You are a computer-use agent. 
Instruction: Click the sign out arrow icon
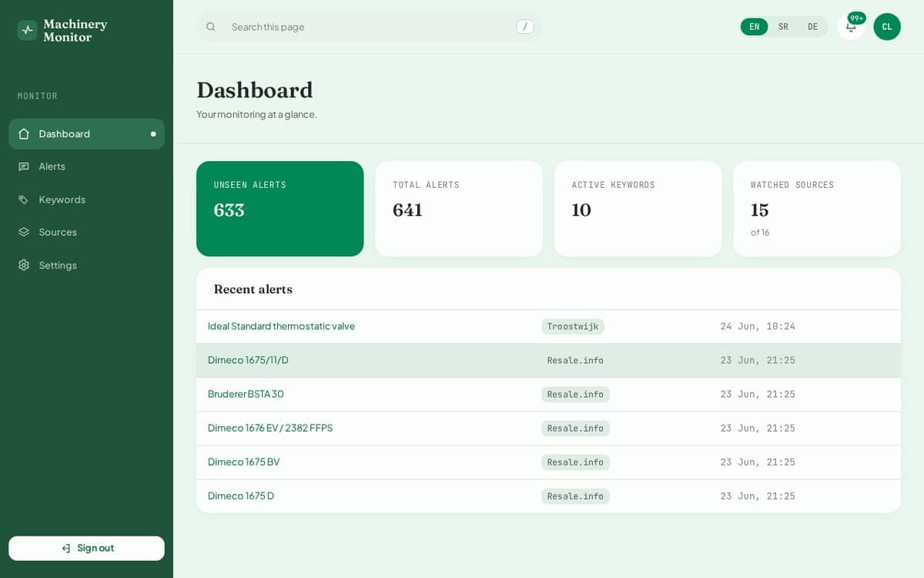[x=66, y=548]
